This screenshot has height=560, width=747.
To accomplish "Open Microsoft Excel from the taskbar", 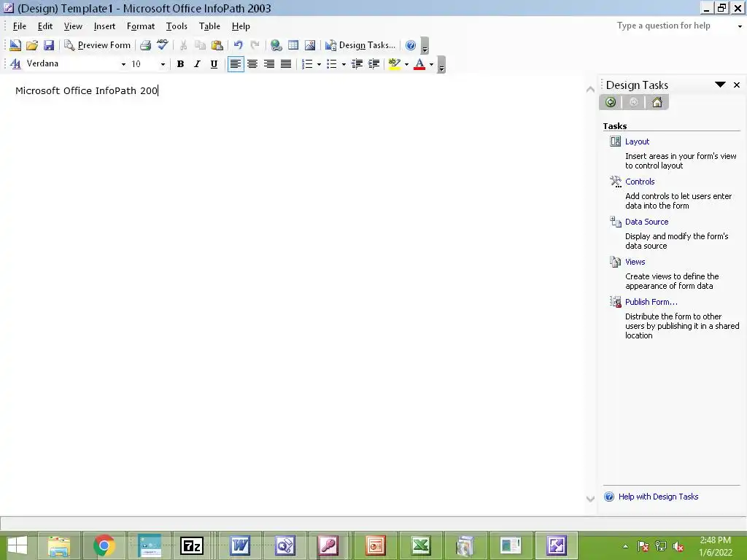I will tap(420, 545).
